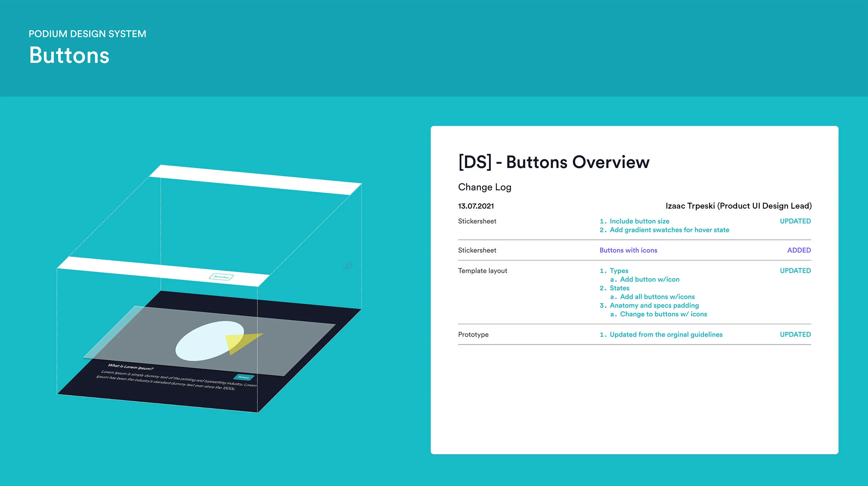Click the 'PODIUM DESIGN SYSTEM' header text
Viewport: 868px width, 486px height.
point(87,34)
